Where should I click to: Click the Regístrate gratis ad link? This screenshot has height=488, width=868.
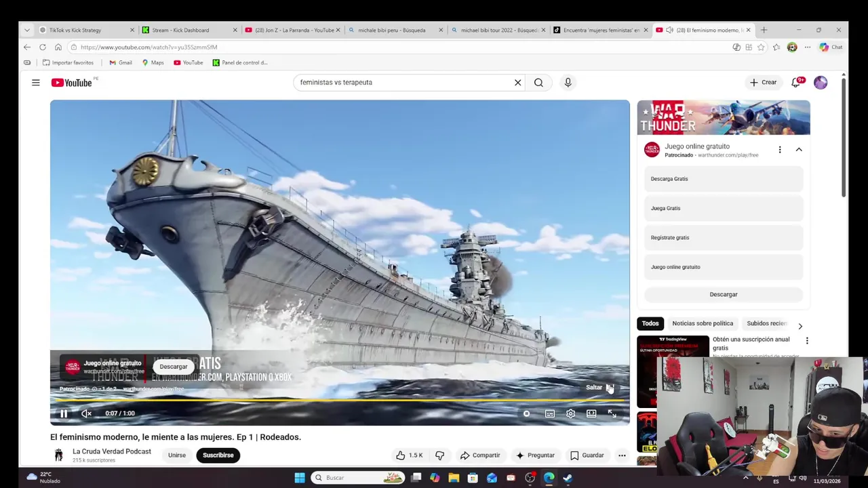pos(724,238)
